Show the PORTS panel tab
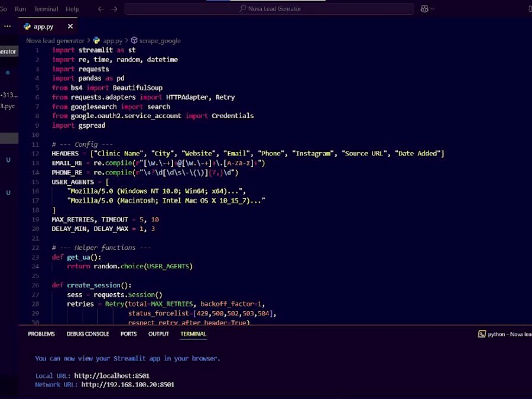 coord(129,334)
